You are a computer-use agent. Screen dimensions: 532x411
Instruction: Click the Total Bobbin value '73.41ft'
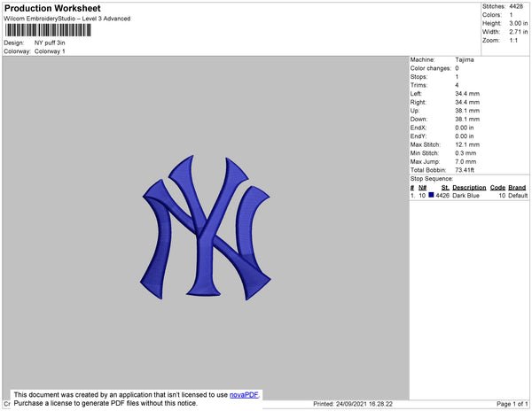(x=465, y=170)
